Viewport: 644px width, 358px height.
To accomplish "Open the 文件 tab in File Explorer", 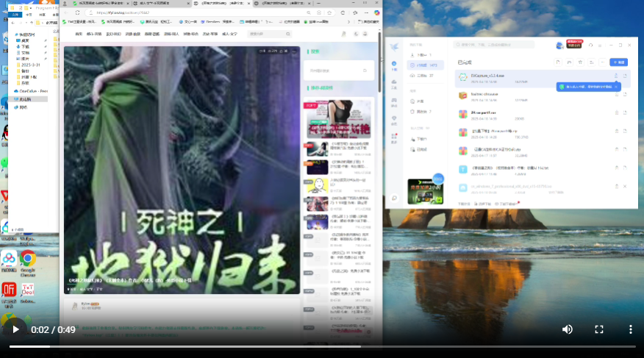I will [x=15, y=15].
